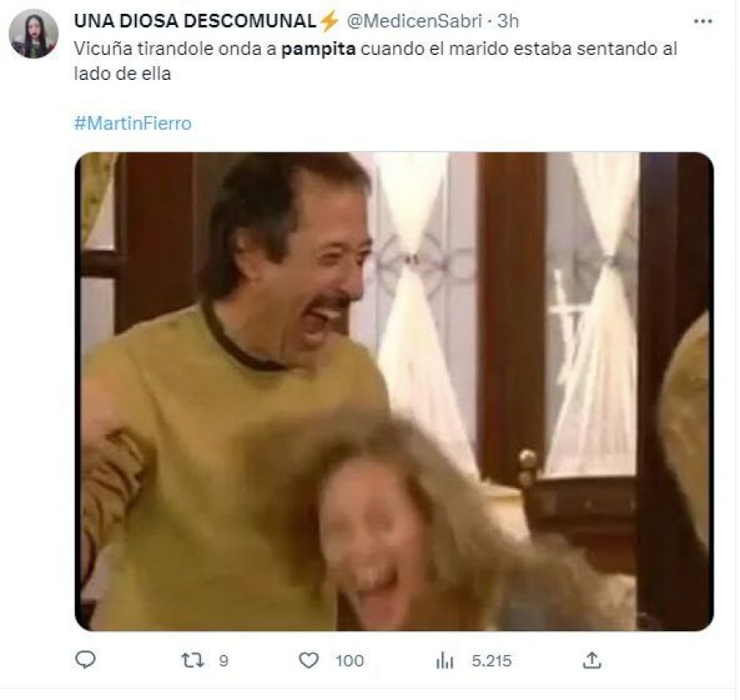Click the lightning bolt emoji beside the name
The image size is (740, 700).
click(329, 21)
